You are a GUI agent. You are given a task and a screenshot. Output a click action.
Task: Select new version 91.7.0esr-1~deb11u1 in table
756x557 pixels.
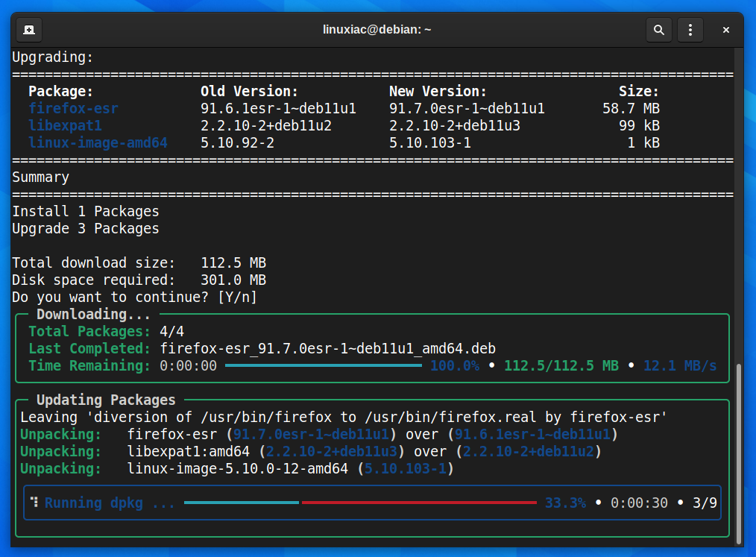click(x=467, y=109)
